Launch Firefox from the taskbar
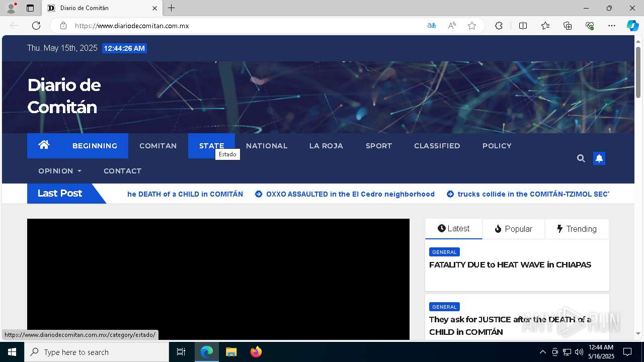The image size is (644, 362). [x=256, y=352]
